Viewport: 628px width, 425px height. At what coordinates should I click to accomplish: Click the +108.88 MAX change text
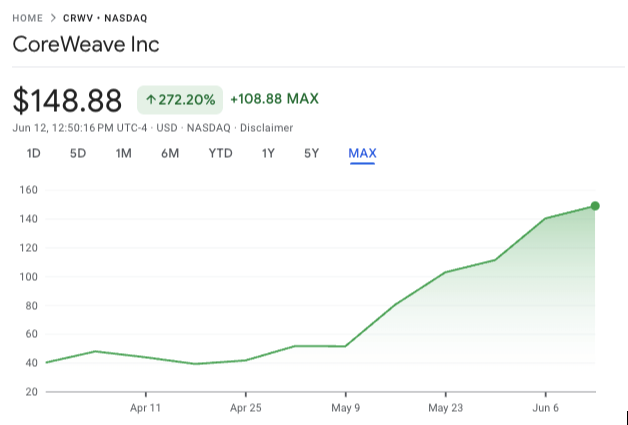tap(274, 99)
